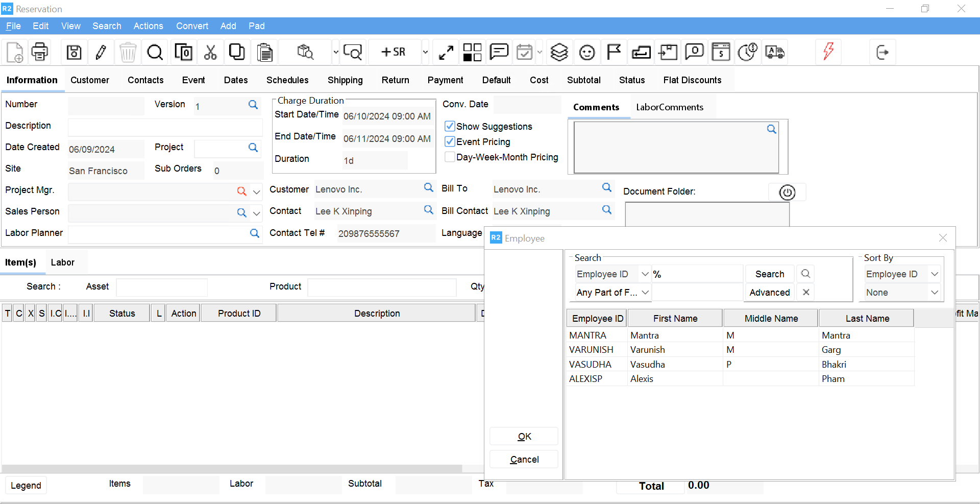Enable Day-Week-Month Pricing checkbox
Screen dimensions: 980x504
coord(450,157)
